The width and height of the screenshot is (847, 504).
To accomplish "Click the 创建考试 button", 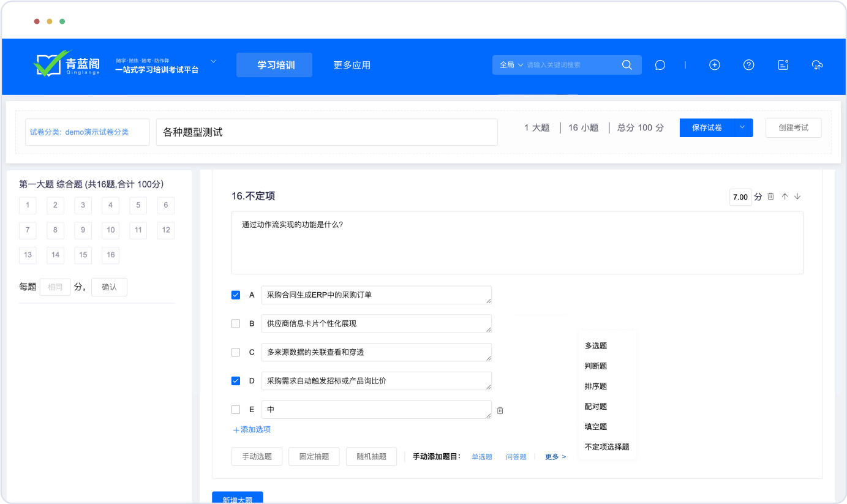I will [793, 127].
